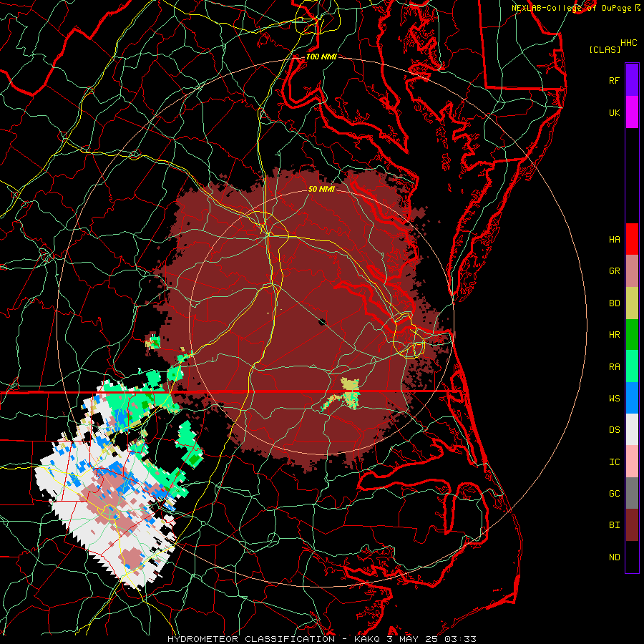This screenshot has width=644, height=644.
Task: Click the BD legend label
Action: pyautogui.click(x=614, y=303)
